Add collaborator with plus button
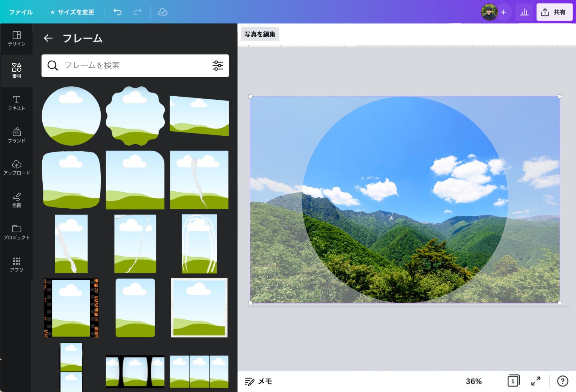Viewport: 576px width, 392px height. click(503, 12)
